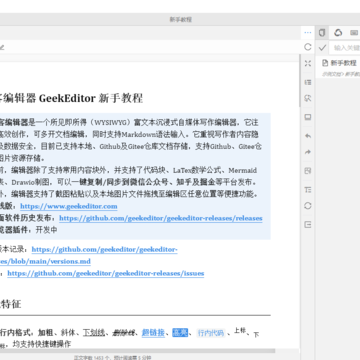Click the strikethrough 删除线 sample text
The image size is (360, 360).
(x=123, y=333)
